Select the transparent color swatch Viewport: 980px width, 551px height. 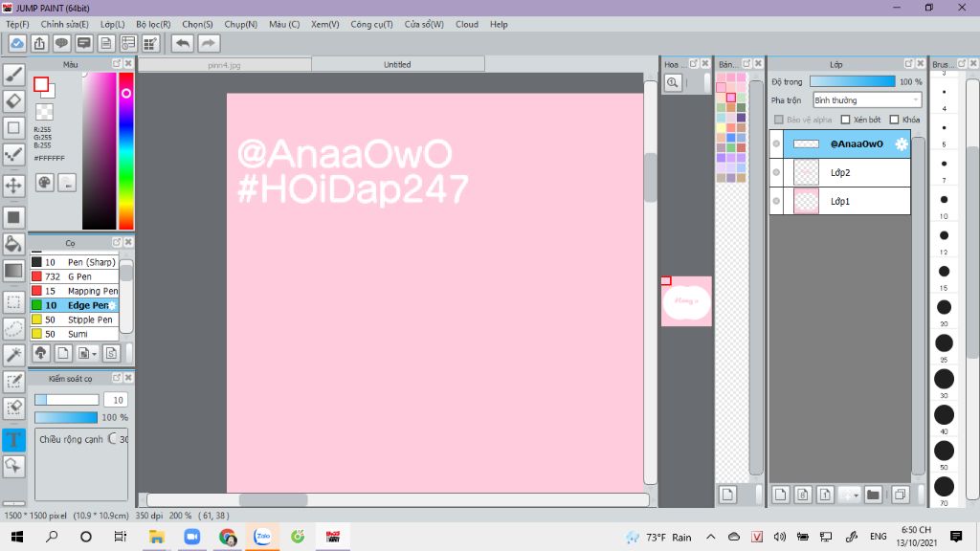44,113
